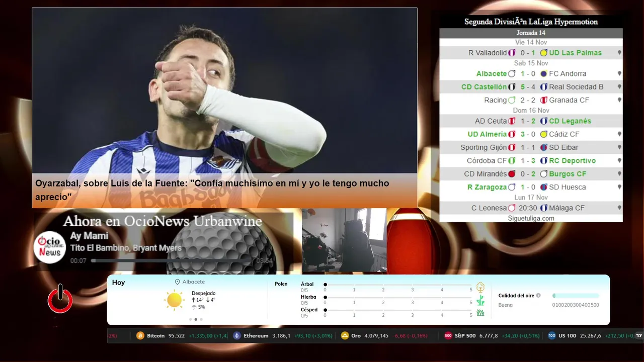Viewport: 644px width, 362px height.
Task: Click the sun weather icon
Action: click(x=174, y=300)
